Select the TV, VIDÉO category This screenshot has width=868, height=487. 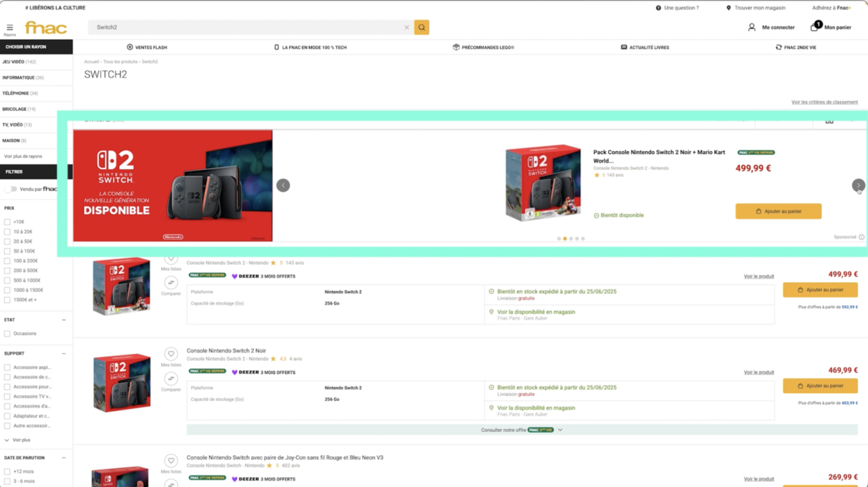(x=17, y=124)
